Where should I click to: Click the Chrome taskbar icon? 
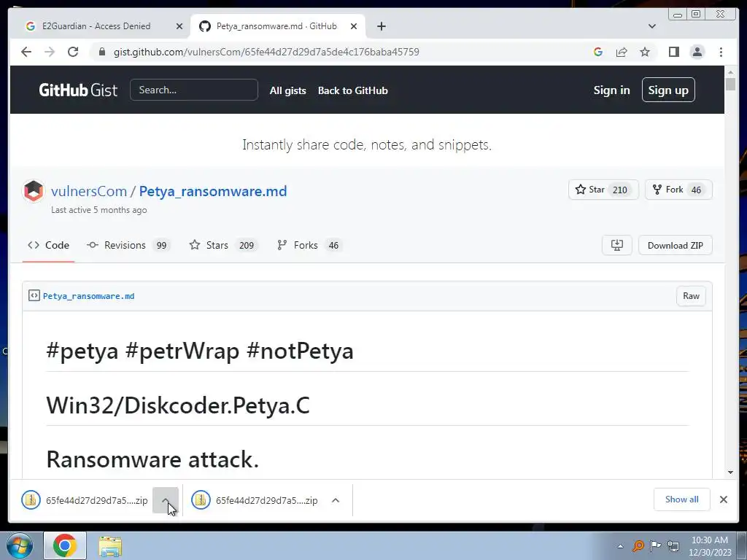coord(65,545)
